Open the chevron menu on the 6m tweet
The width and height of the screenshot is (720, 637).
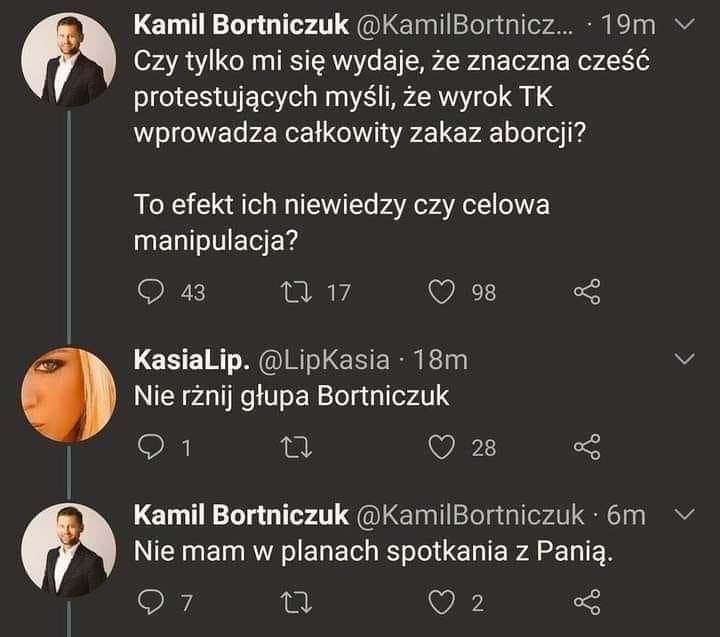coord(686,514)
